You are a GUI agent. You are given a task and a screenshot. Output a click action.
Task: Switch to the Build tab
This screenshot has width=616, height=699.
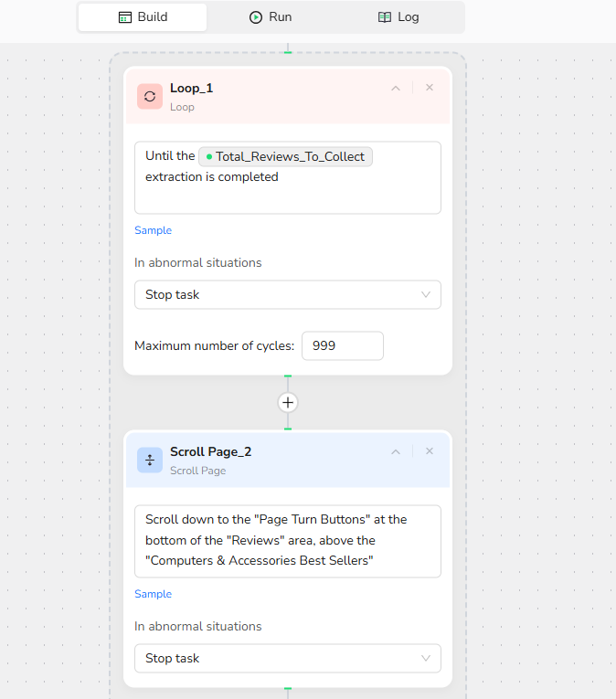(x=143, y=17)
